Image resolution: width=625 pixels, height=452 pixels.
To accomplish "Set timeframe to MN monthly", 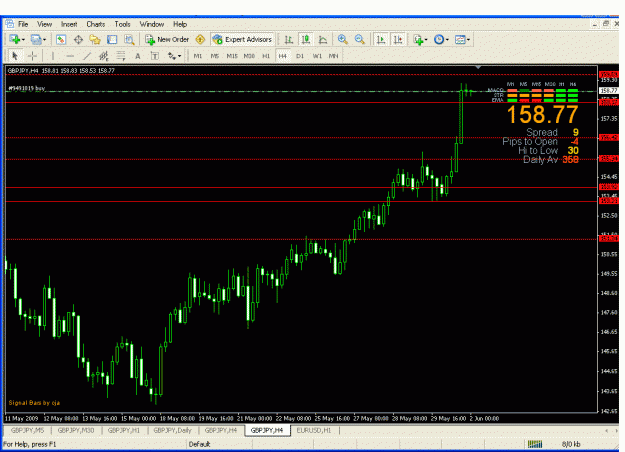I will pyautogui.click(x=333, y=56).
